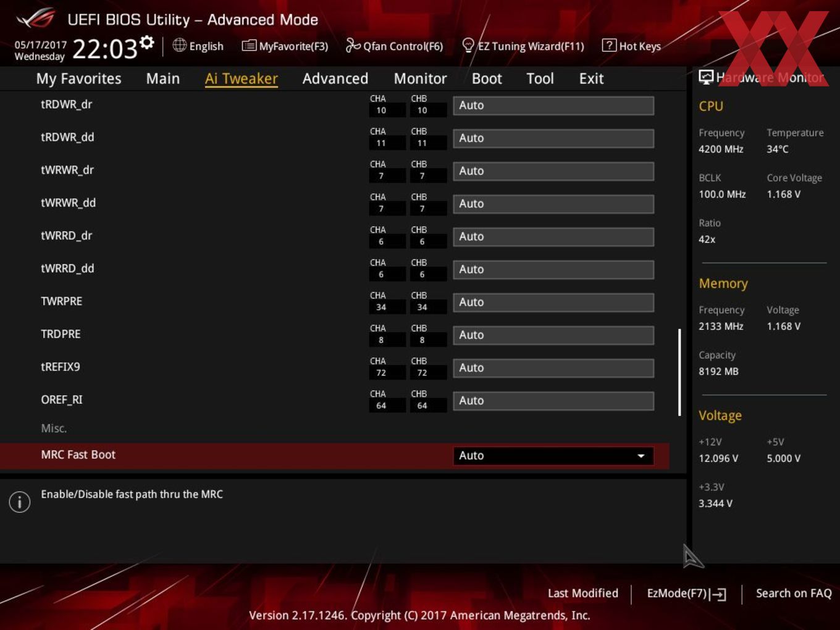Click the tRDWR_dd label

(67, 137)
